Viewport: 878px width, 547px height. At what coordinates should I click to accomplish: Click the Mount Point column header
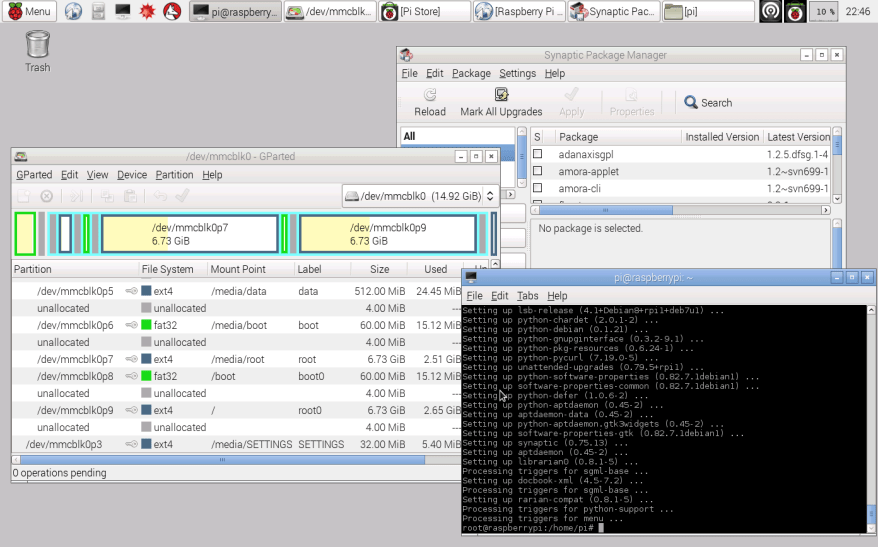coord(251,269)
